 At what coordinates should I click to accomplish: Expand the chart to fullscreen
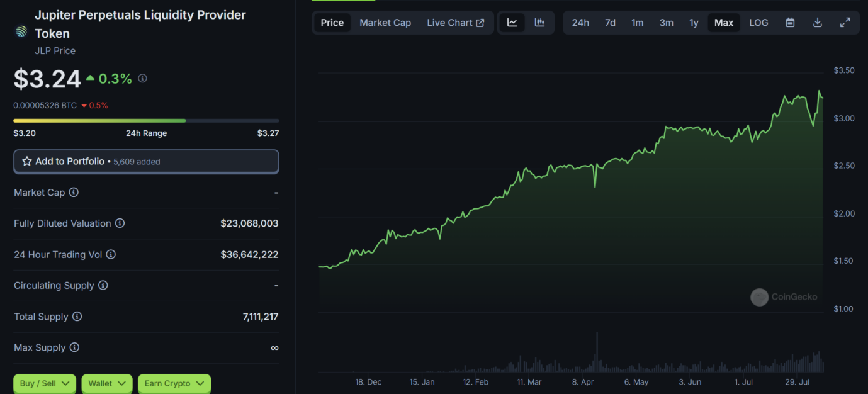[845, 23]
